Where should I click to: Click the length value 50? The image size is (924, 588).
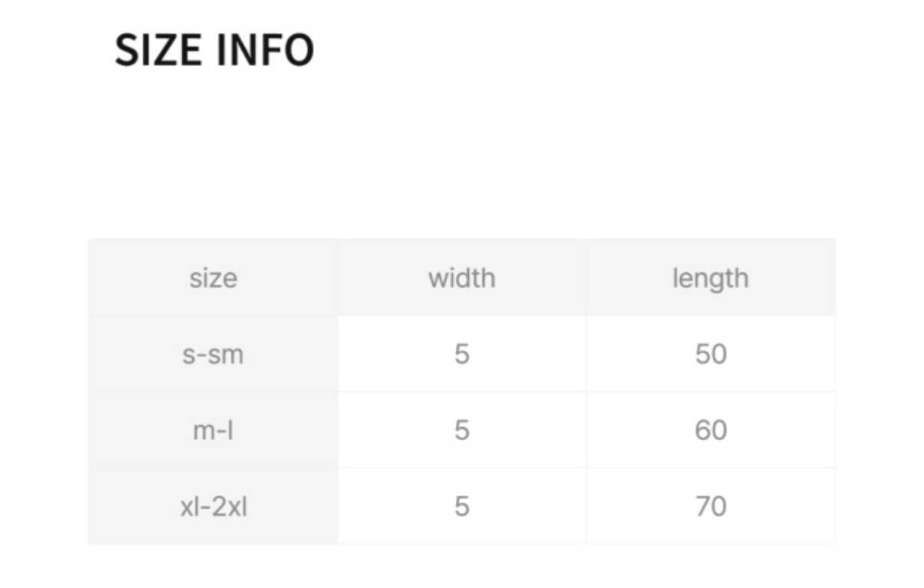click(x=710, y=354)
